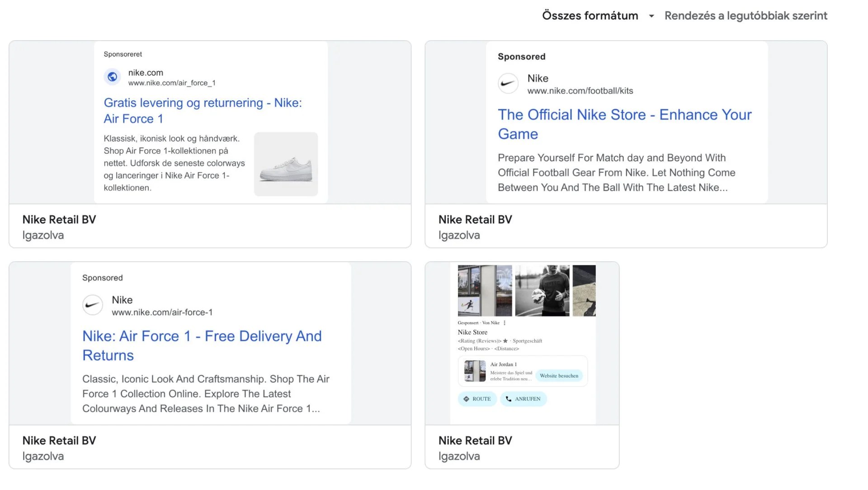The image size is (868, 490).
Task: Click the white Air Force 1 shoe image
Action: pos(286,164)
